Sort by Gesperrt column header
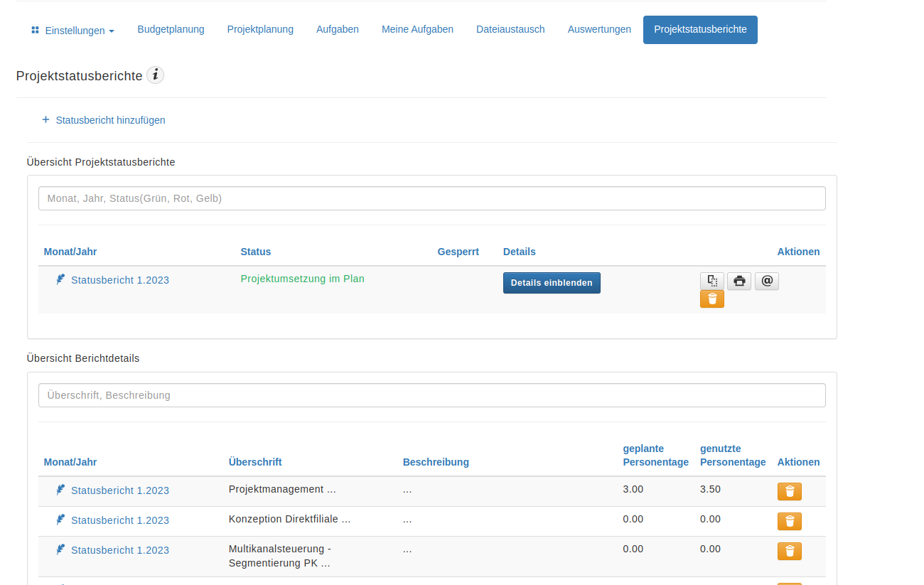Viewport: 924px width, 585px height. (458, 252)
